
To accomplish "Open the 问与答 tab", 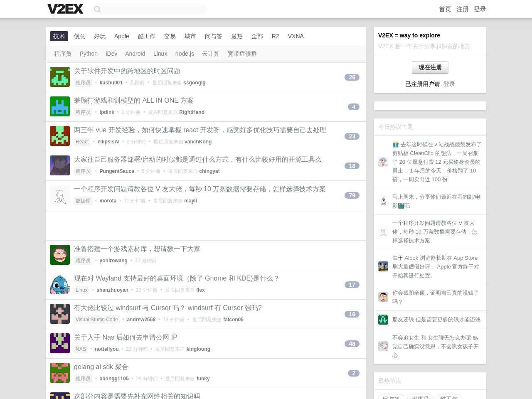I will point(213,36).
